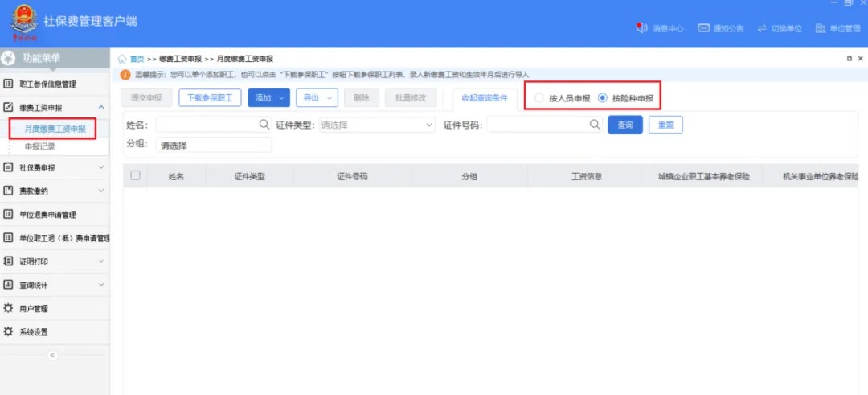The width and height of the screenshot is (868, 395).
Task: Click the search icon in 证件号码 field
Action: [x=595, y=125]
